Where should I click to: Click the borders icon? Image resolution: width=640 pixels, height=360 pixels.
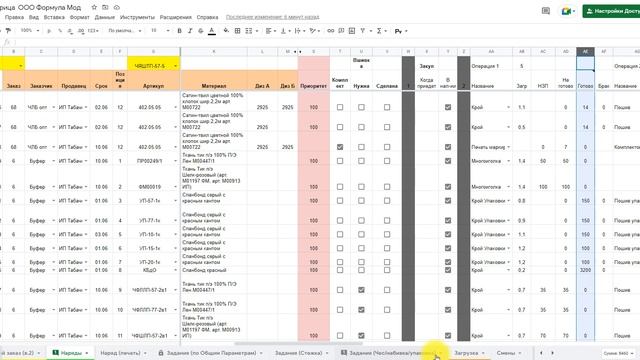click(x=237, y=31)
